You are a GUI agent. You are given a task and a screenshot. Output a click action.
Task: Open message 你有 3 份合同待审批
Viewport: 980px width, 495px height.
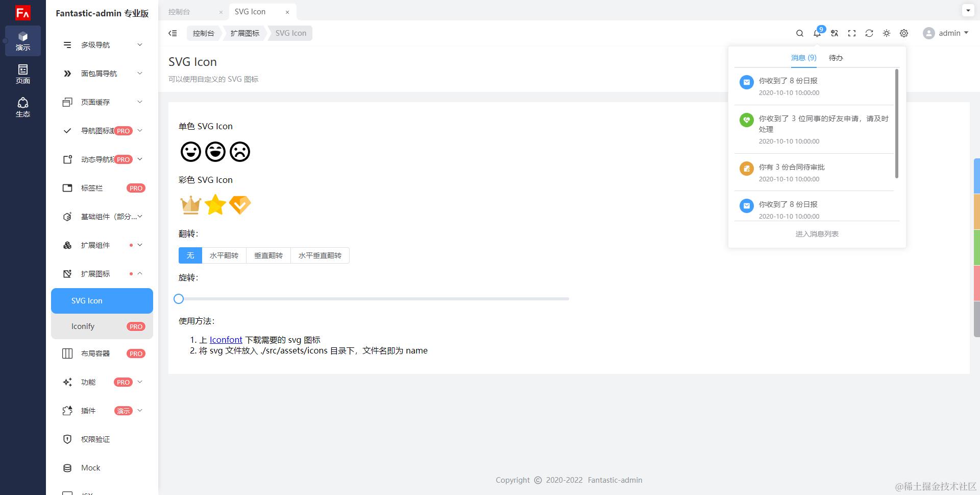[814, 173]
